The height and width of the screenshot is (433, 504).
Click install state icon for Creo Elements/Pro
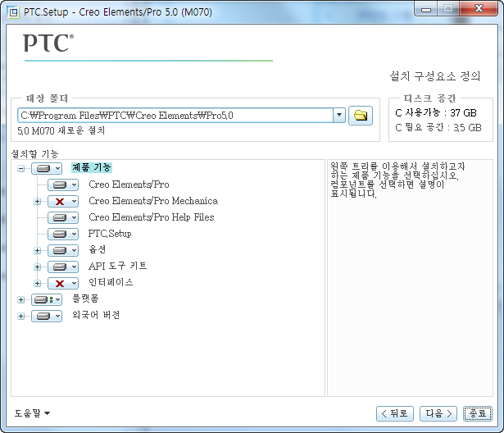click(60, 185)
